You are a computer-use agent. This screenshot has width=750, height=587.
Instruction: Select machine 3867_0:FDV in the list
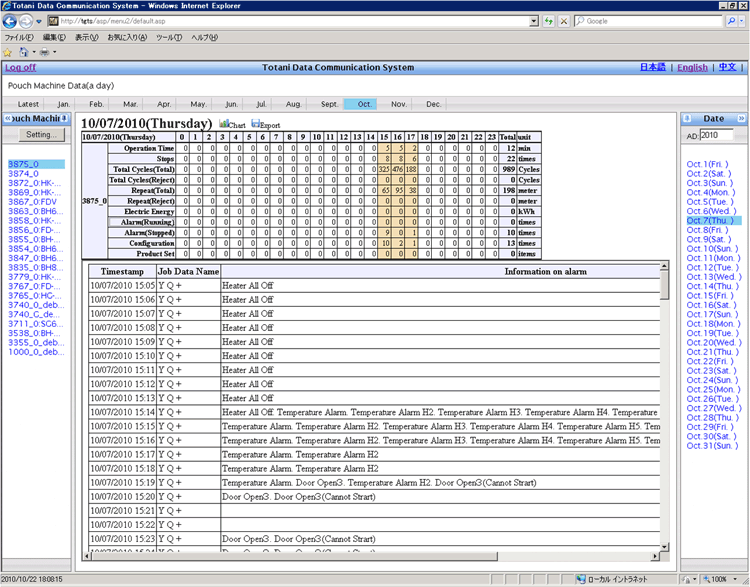pos(32,202)
